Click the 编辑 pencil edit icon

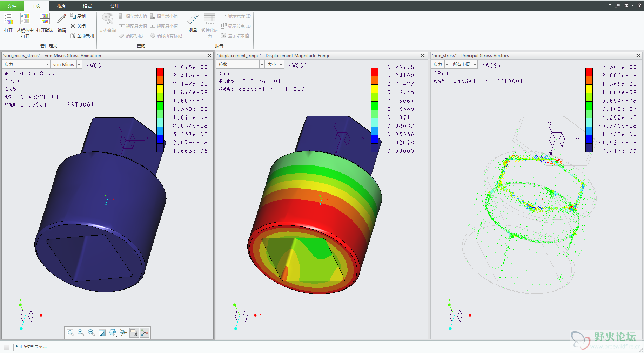coord(61,19)
